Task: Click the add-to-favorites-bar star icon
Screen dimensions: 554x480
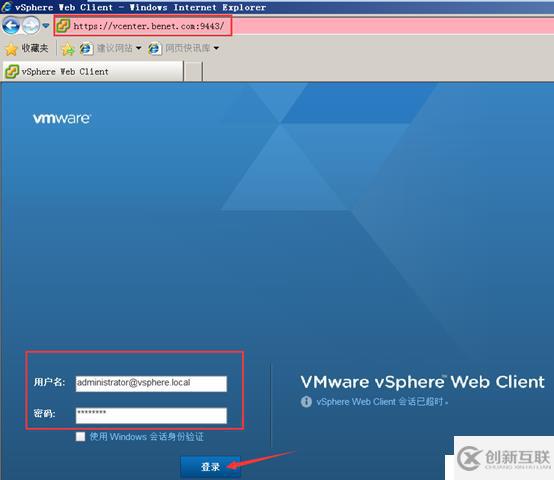Action: click(x=68, y=49)
